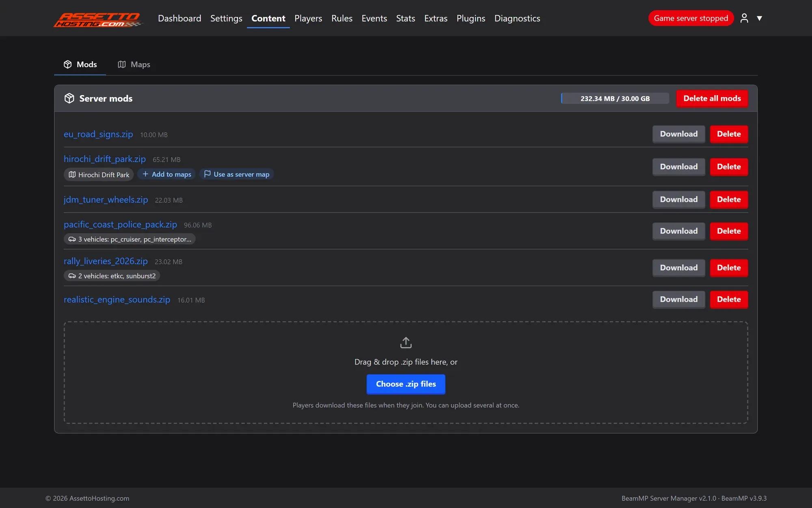The height and width of the screenshot is (508, 812).
Task: Open the realistic_engine_sounds.zip link
Action: click(117, 300)
